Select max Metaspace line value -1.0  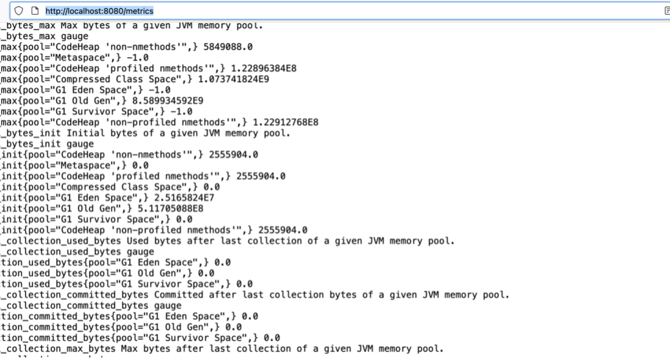tap(138, 58)
